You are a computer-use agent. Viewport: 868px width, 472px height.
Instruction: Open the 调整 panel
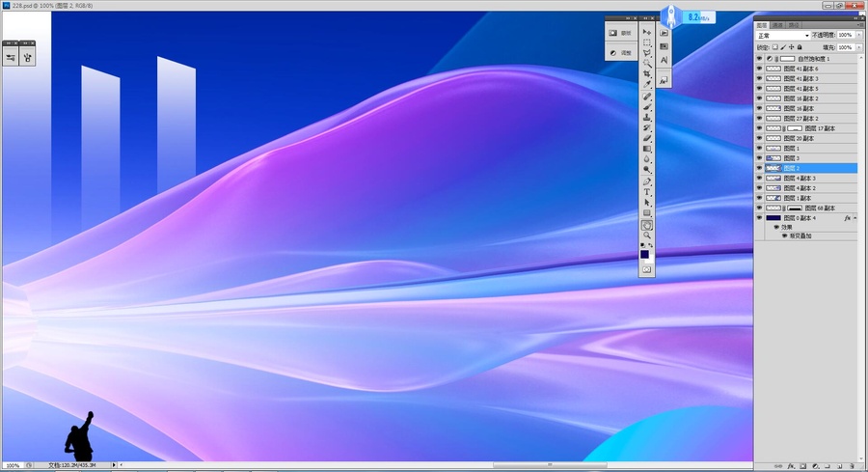point(620,53)
